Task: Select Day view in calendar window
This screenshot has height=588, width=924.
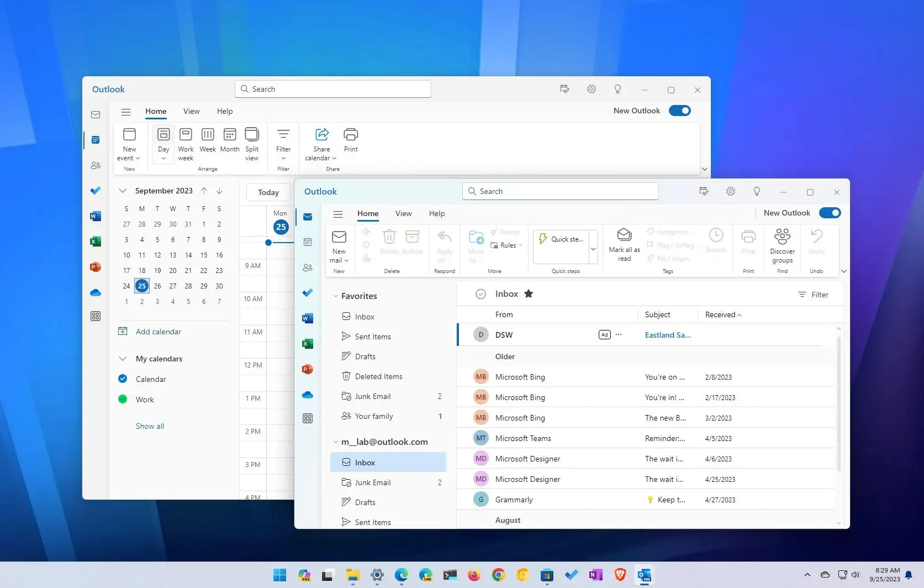Action: pos(163,143)
